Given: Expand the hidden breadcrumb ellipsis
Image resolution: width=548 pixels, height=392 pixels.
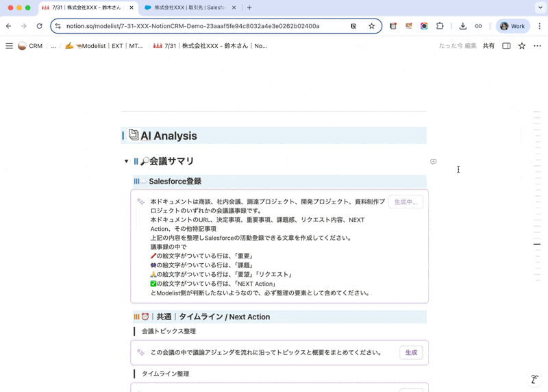Looking at the screenshot, I should click(53, 46).
